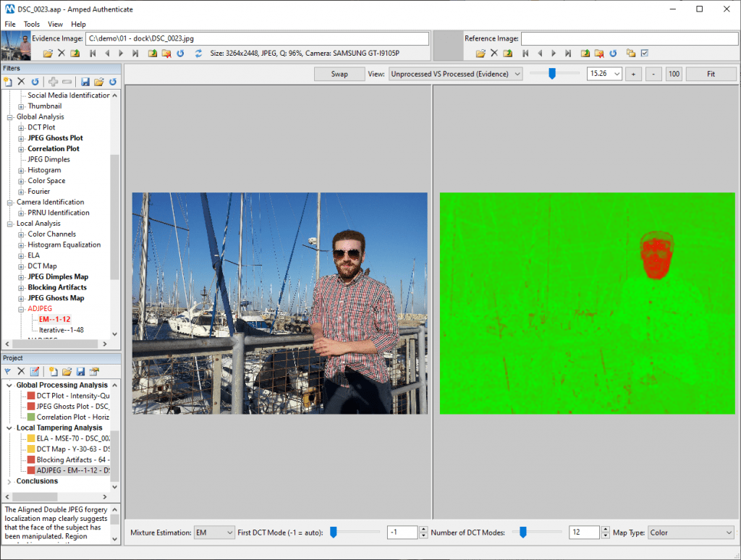741x560 pixels.
Task: Click the Number of DCT Modes slider
Action: pyautogui.click(x=538, y=533)
